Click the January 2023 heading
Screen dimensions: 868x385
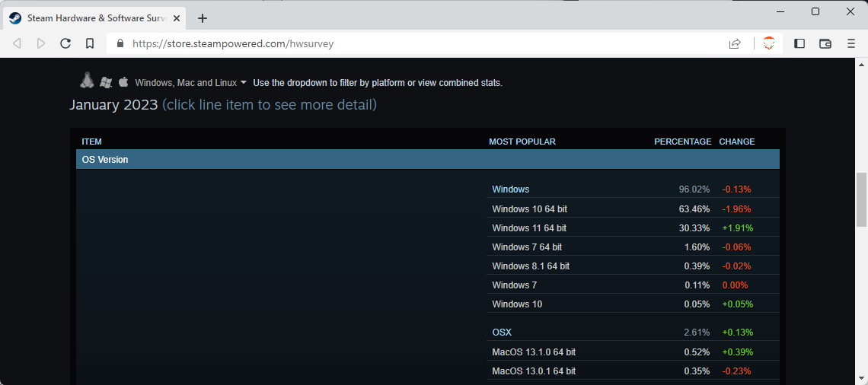click(x=113, y=104)
